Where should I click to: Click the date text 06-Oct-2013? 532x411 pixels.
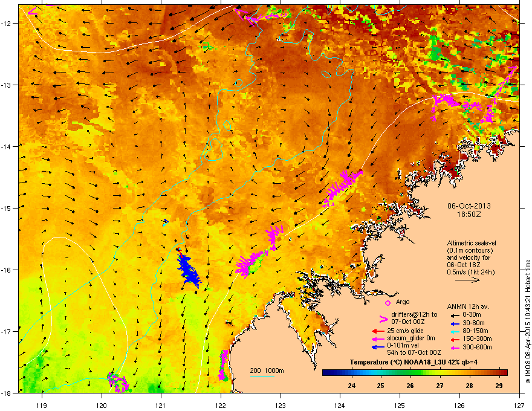click(x=469, y=206)
